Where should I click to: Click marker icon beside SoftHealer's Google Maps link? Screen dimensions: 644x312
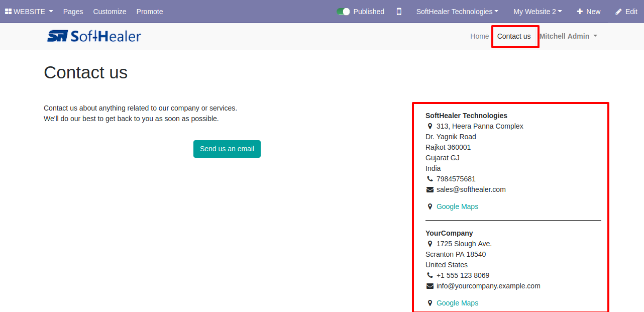(x=430, y=206)
